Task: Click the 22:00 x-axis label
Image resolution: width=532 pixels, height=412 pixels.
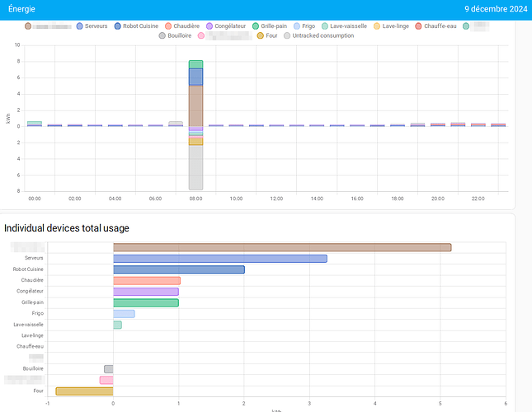Action: pyautogui.click(x=478, y=199)
